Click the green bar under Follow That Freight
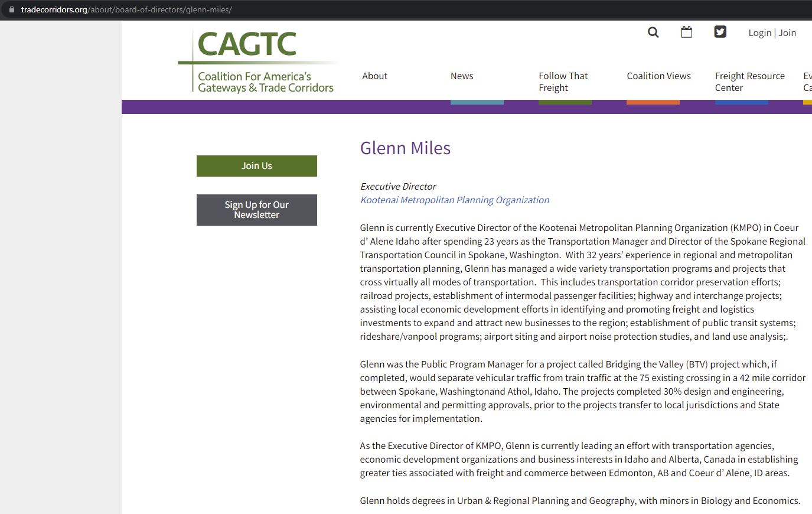This screenshot has width=812, height=514. [565, 102]
